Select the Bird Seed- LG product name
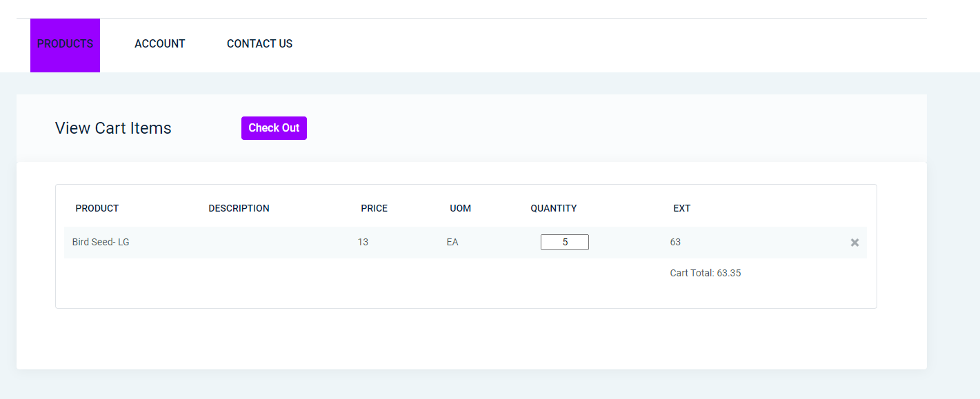This screenshot has height=399, width=980. (101, 243)
